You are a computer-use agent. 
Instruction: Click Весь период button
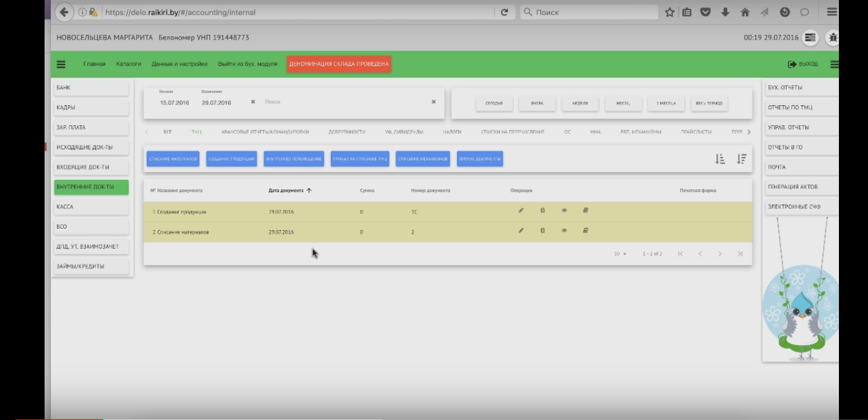709,103
